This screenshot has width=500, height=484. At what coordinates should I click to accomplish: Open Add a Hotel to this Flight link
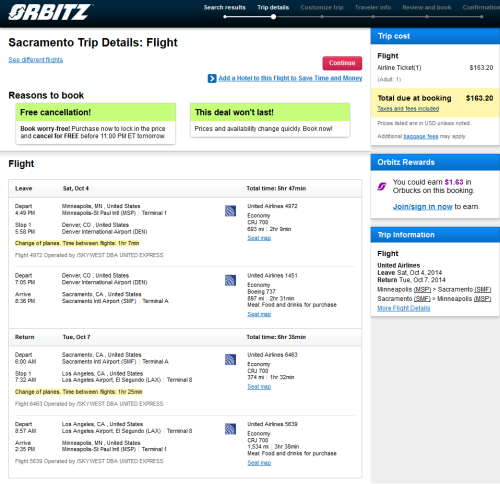290,78
